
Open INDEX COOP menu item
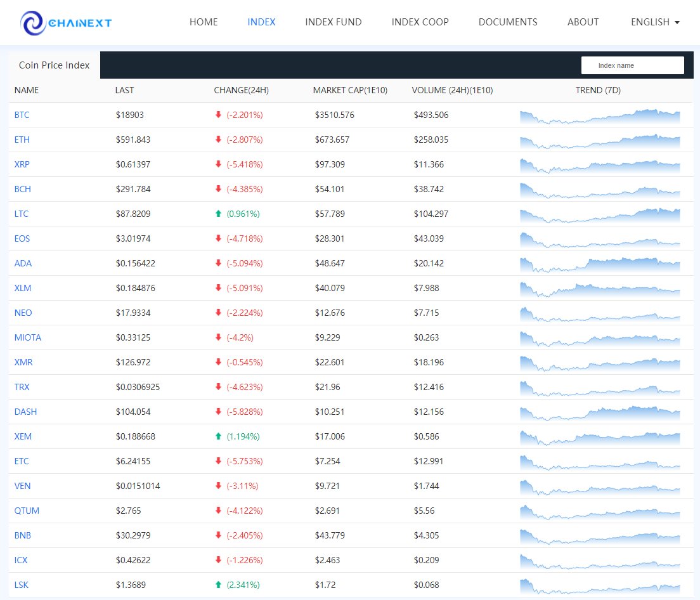420,22
